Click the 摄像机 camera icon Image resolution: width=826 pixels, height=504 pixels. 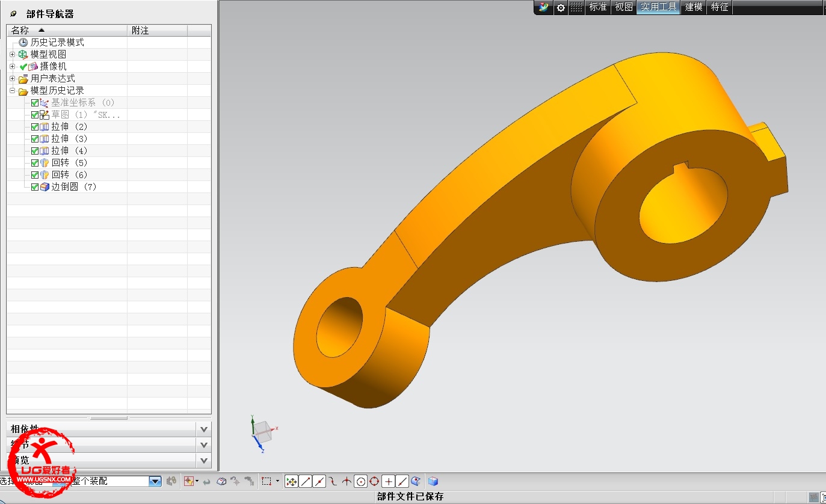pyautogui.click(x=33, y=66)
